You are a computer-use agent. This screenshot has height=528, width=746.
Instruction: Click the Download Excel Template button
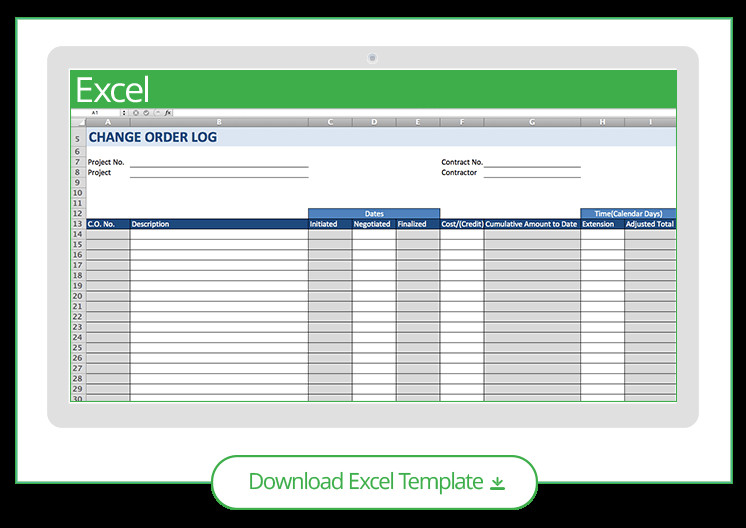[374, 482]
